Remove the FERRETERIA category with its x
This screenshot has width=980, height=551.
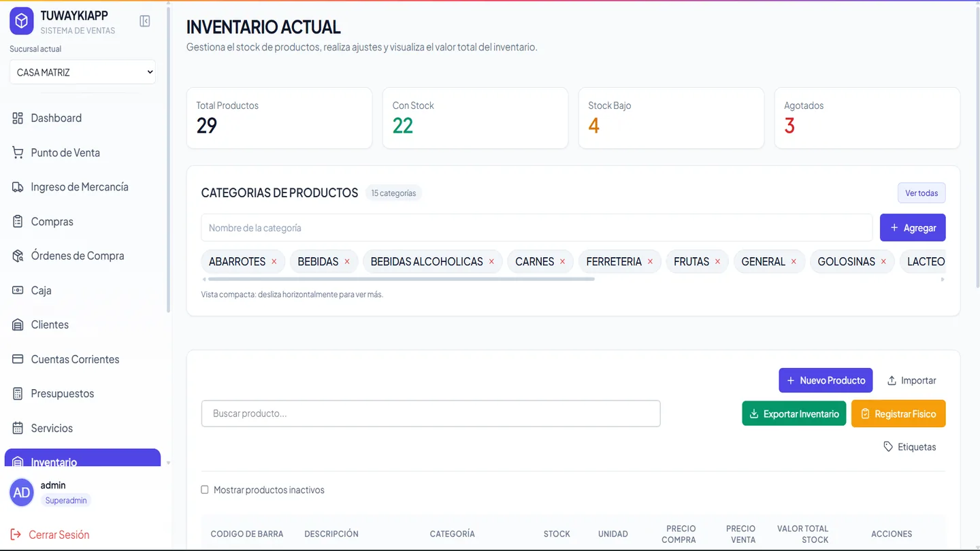pyautogui.click(x=650, y=261)
